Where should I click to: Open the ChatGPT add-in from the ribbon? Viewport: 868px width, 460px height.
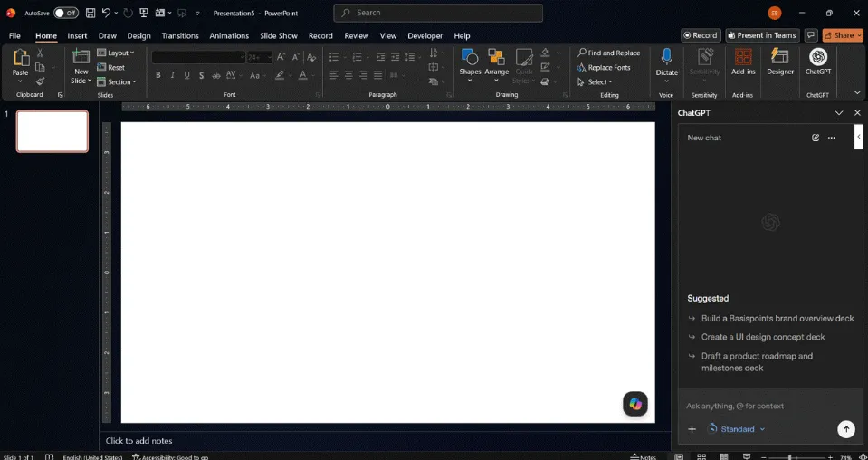tap(817, 62)
